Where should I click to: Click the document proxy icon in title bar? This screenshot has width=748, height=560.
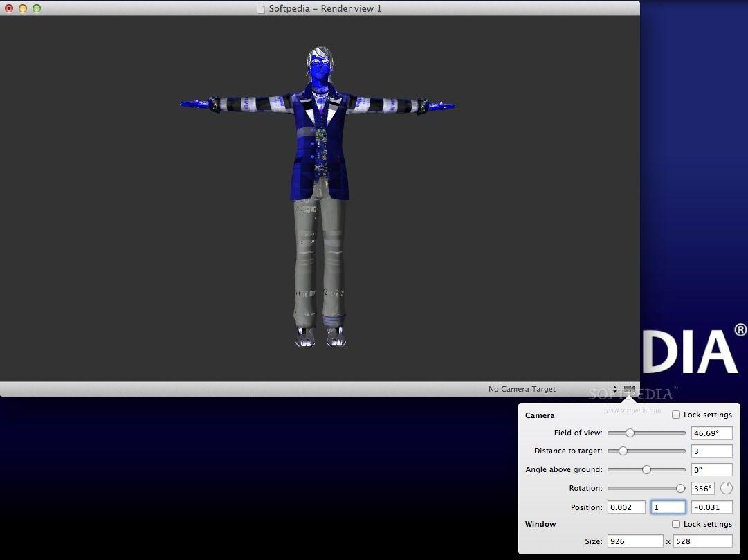tap(260, 8)
